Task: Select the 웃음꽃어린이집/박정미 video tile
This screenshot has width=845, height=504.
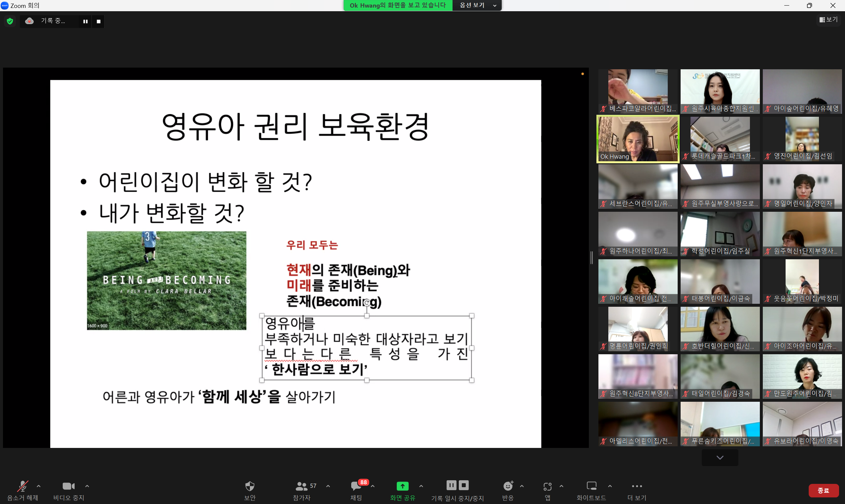Action: 802,282
